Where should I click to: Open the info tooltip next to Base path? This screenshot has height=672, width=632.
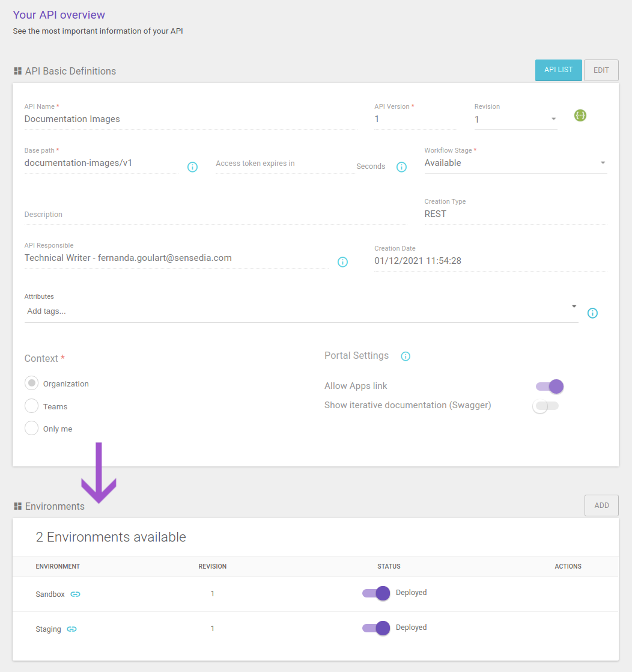point(192,167)
